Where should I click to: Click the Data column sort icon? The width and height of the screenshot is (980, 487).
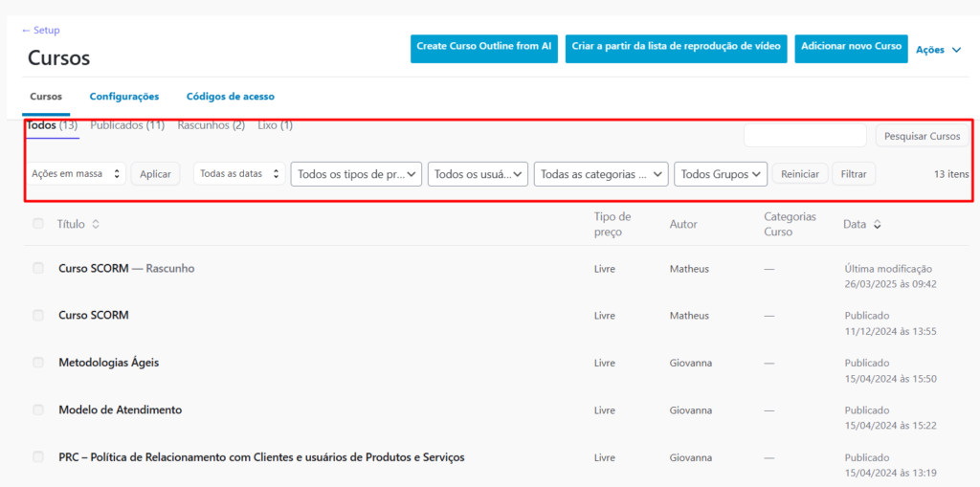878,224
